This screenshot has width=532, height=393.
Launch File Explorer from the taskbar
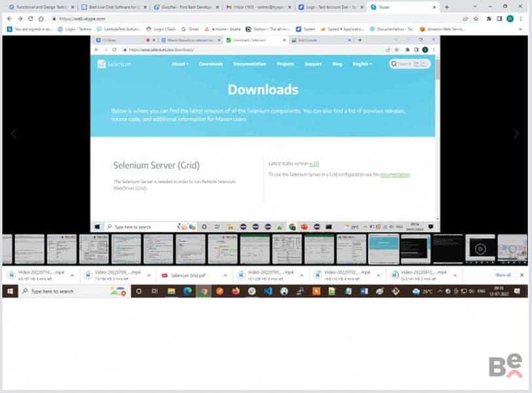tap(171, 291)
